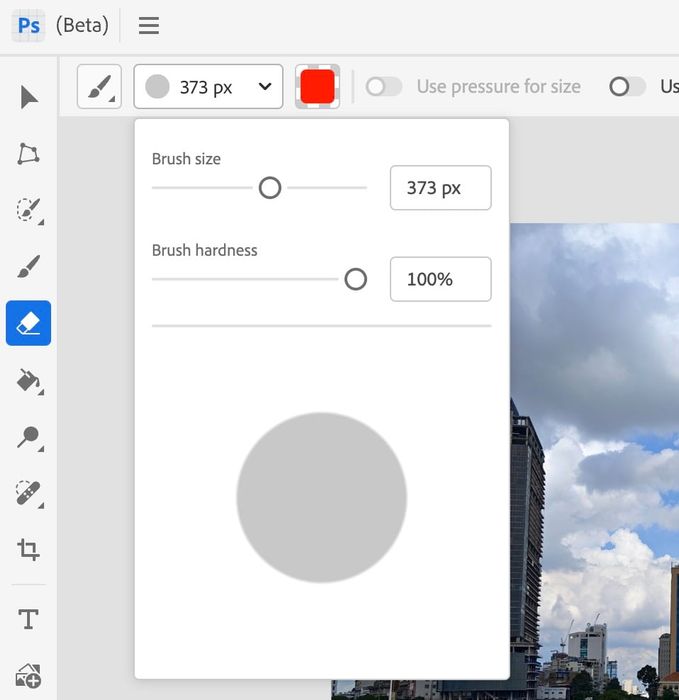Select the Move tool arrow
The image size is (679, 700).
(29, 97)
